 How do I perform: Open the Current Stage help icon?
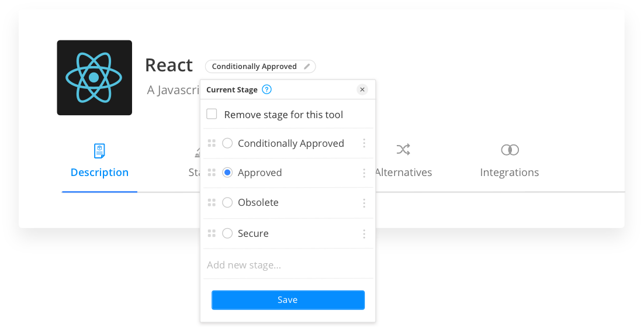click(x=266, y=89)
